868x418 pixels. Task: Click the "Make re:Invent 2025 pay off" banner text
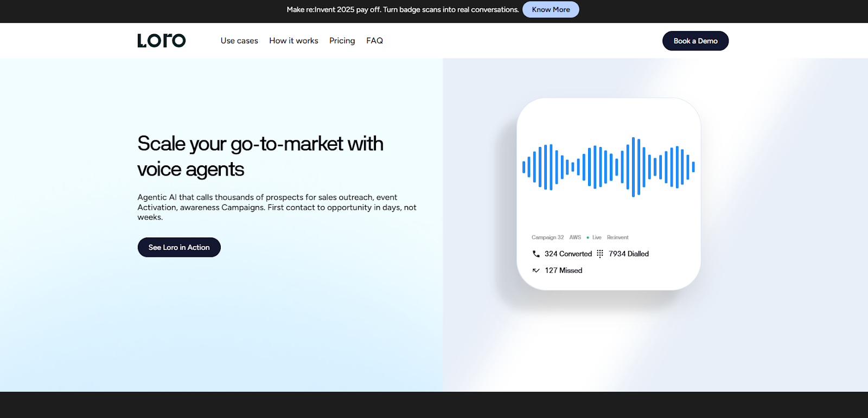tap(403, 10)
